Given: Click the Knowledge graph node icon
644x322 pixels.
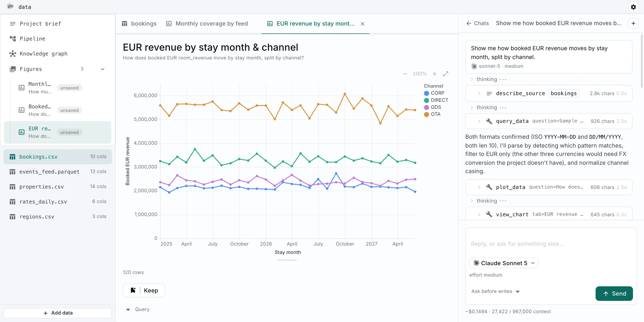Looking at the screenshot, I should 13,54.
